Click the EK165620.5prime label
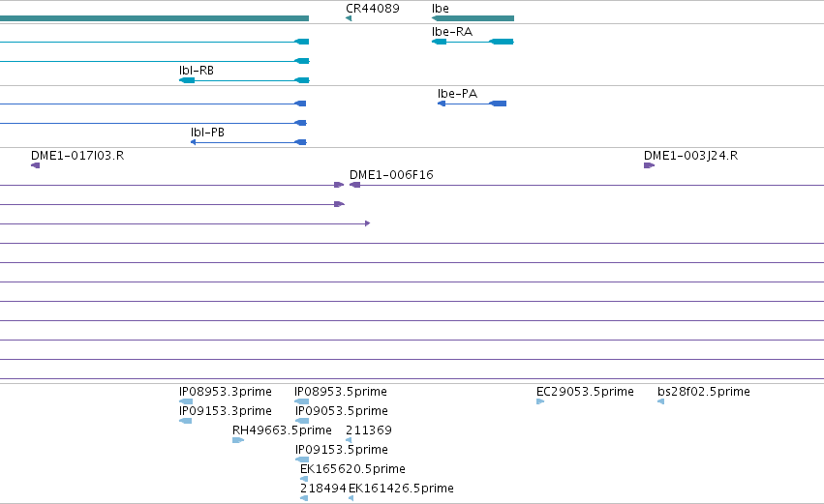The height and width of the screenshot is (504, 824). tap(352, 469)
